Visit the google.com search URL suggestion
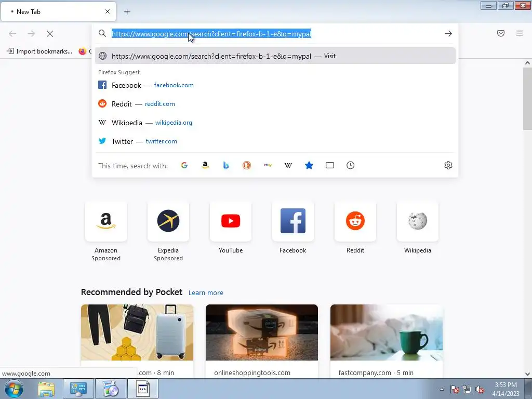Screen dimensions: 532x399 pos(275,56)
